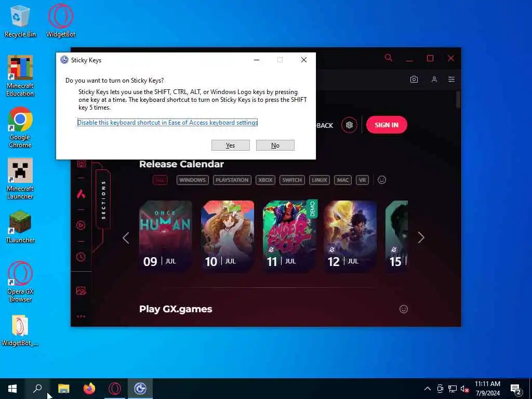This screenshot has width=532, height=399.
Task: Minimize the Sticky Keys dialog
Action: [x=257, y=60]
